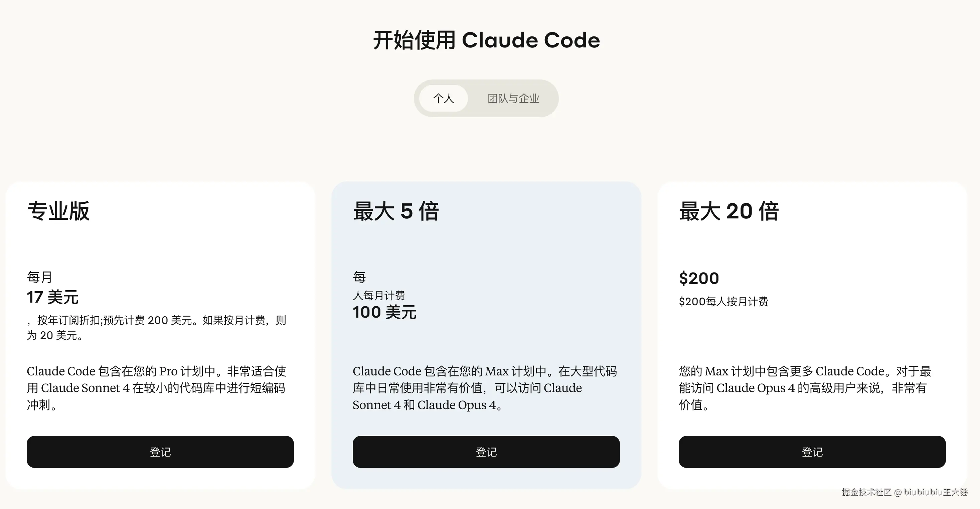Switch to the 团队与企业 tab
Screen dimensions: 980x509
513,99
